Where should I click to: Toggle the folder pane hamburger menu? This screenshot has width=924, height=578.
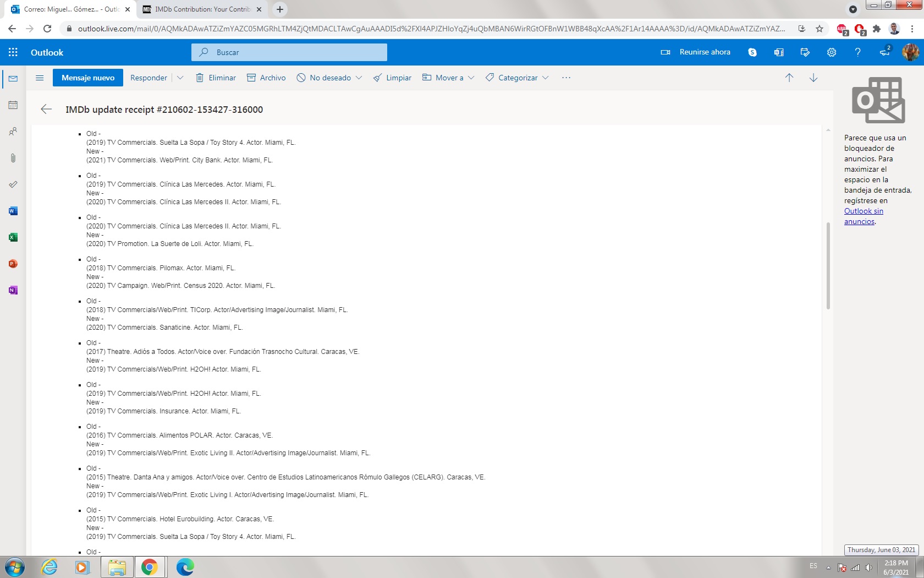40,78
